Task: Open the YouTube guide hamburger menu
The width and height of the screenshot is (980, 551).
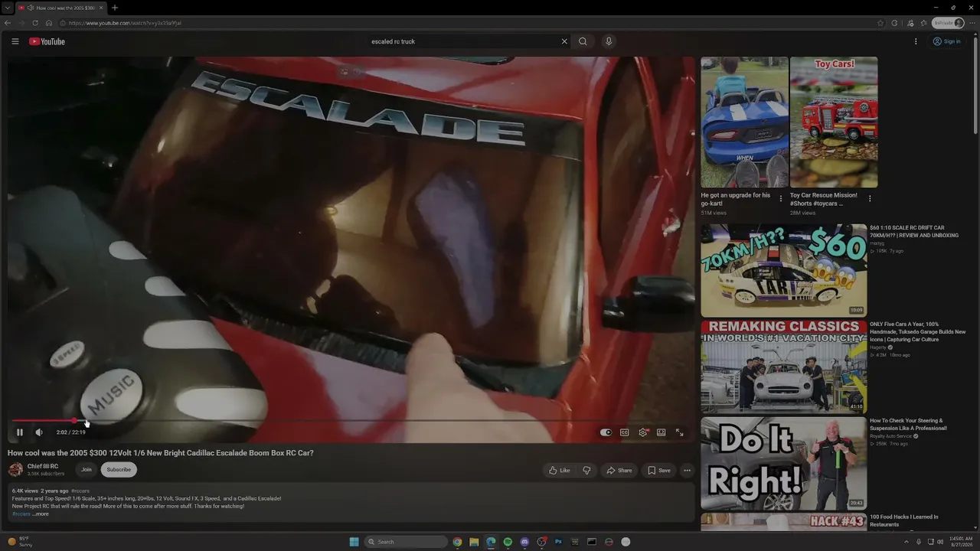Action: point(15,41)
